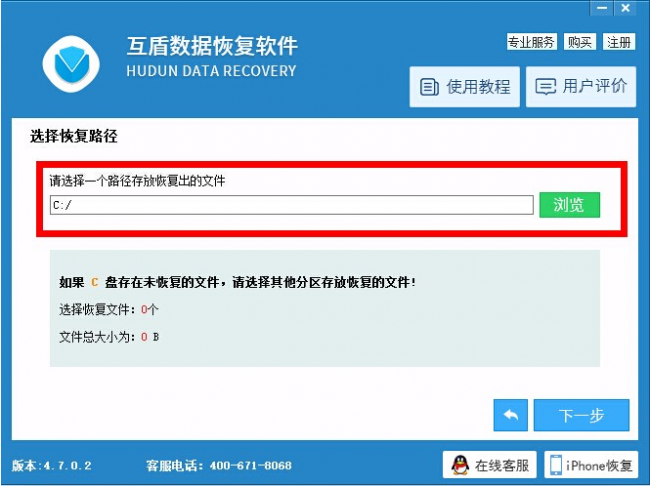Viewport: 650px width, 486px height.
Task: Click the chat bubble icon on 用户评价
Action: [546, 87]
